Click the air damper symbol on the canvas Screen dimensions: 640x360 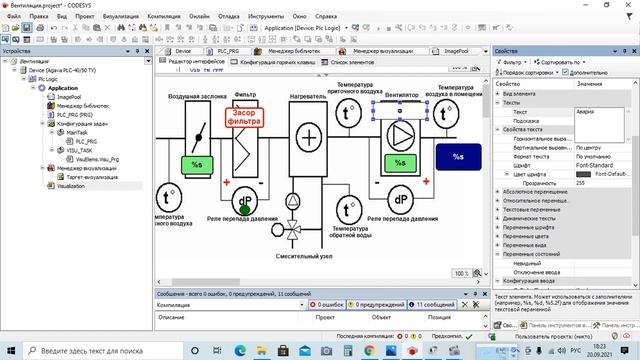pyautogui.click(x=198, y=139)
